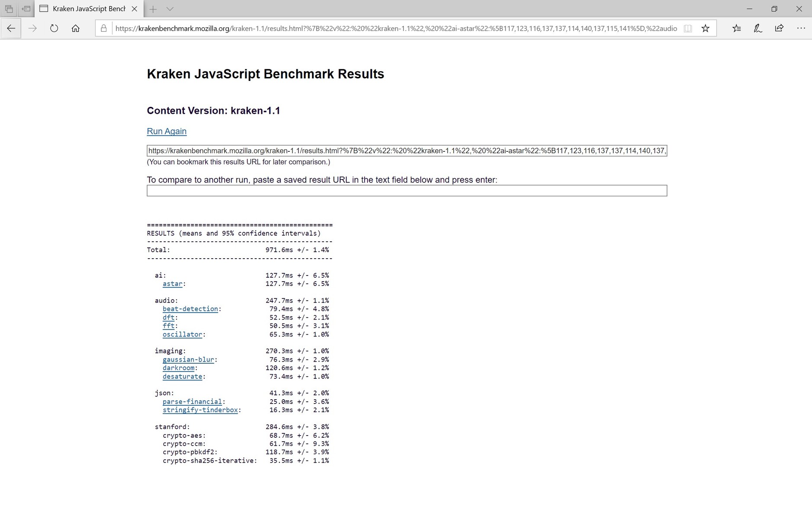Open the Favorites hub icon
The image size is (812, 519).
[x=737, y=29]
